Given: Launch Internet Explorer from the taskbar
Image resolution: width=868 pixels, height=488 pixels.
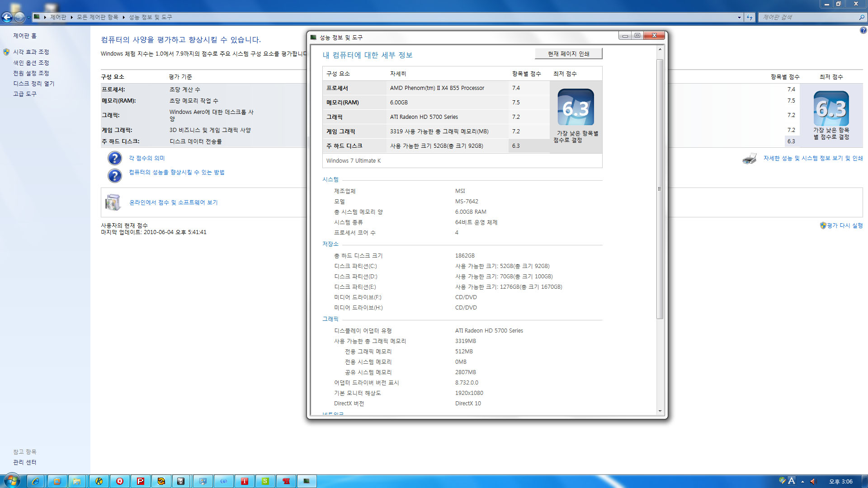Looking at the screenshot, I should [36, 481].
